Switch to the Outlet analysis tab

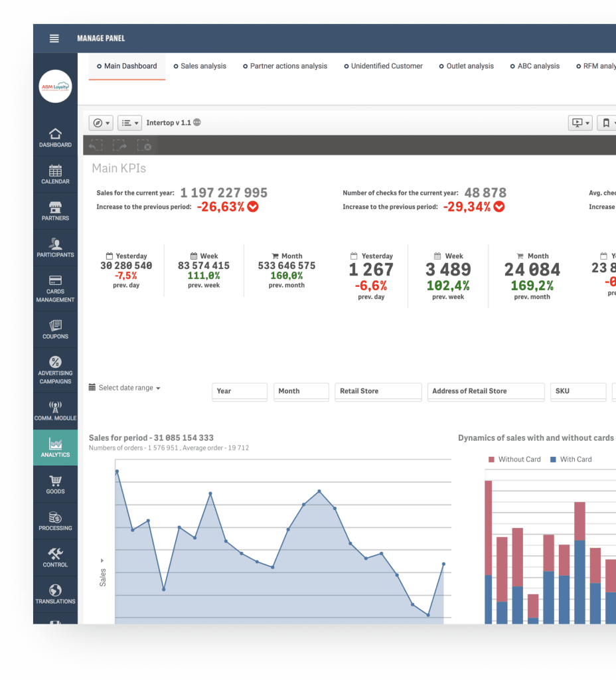(x=466, y=66)
